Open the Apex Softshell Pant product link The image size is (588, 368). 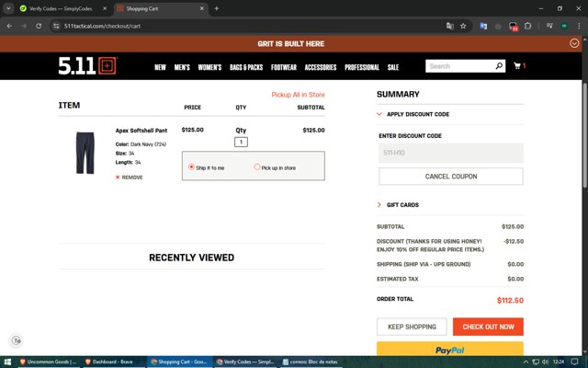coord(141,131)
